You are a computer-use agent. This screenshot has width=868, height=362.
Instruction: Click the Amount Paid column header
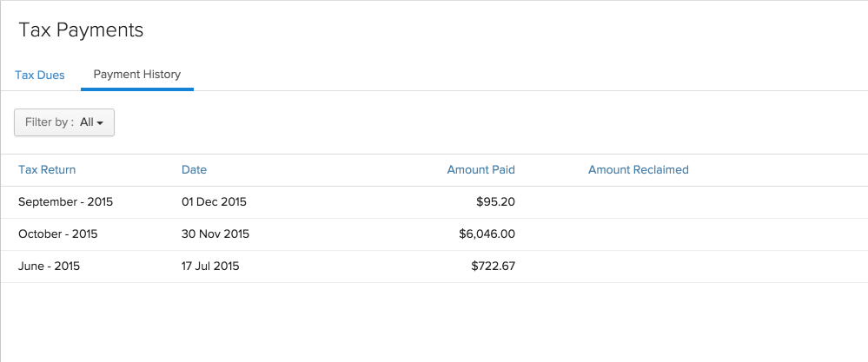click(480, 170)
